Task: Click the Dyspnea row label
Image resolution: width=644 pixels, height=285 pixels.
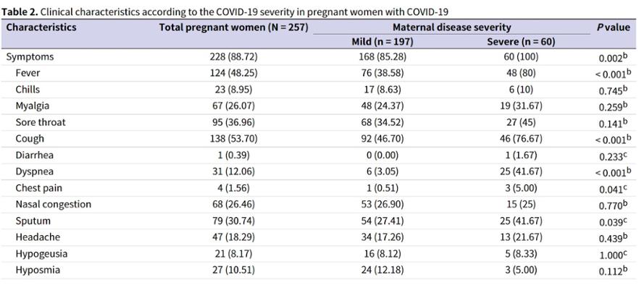Action: pos(35,172)
